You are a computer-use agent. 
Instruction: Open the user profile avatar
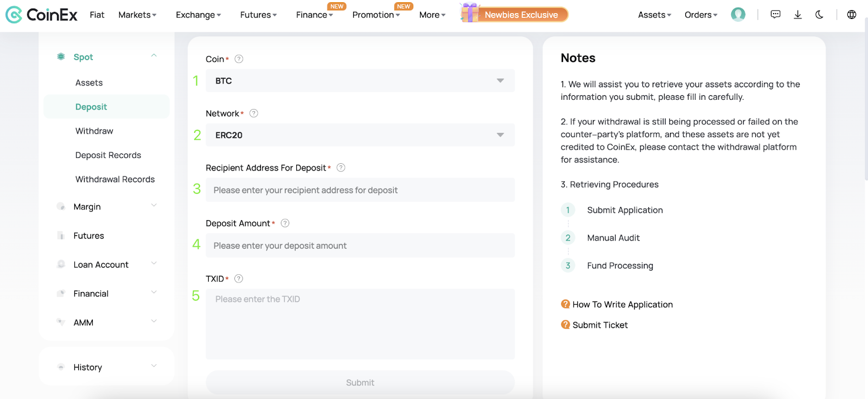click(738, 15)
